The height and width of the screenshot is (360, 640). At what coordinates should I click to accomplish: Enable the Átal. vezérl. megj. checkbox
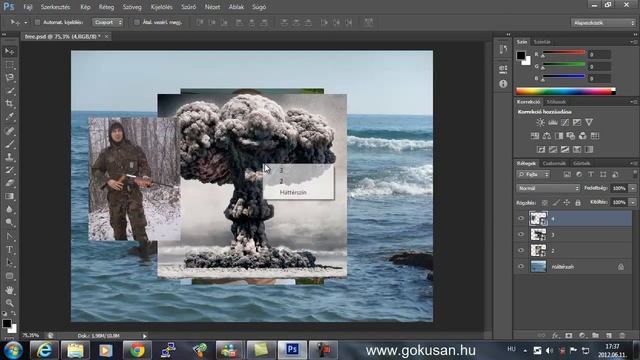pos(137,22)
